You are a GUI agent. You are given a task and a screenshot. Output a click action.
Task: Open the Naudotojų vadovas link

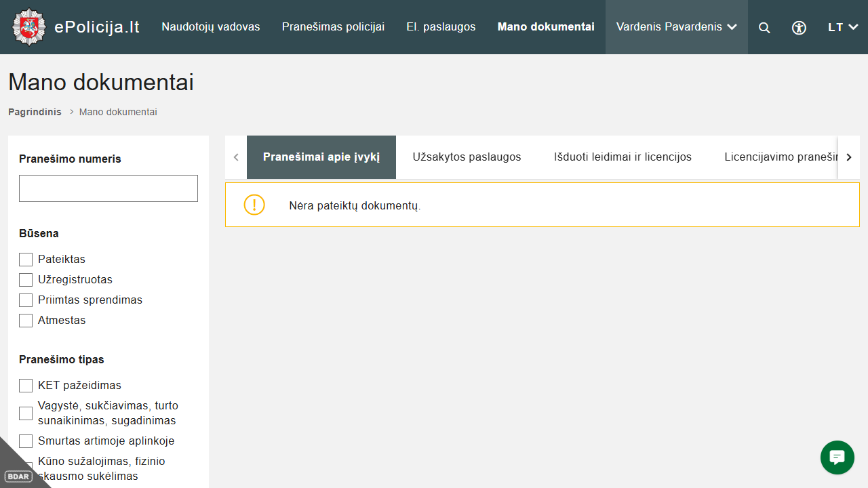click(211, 27)
